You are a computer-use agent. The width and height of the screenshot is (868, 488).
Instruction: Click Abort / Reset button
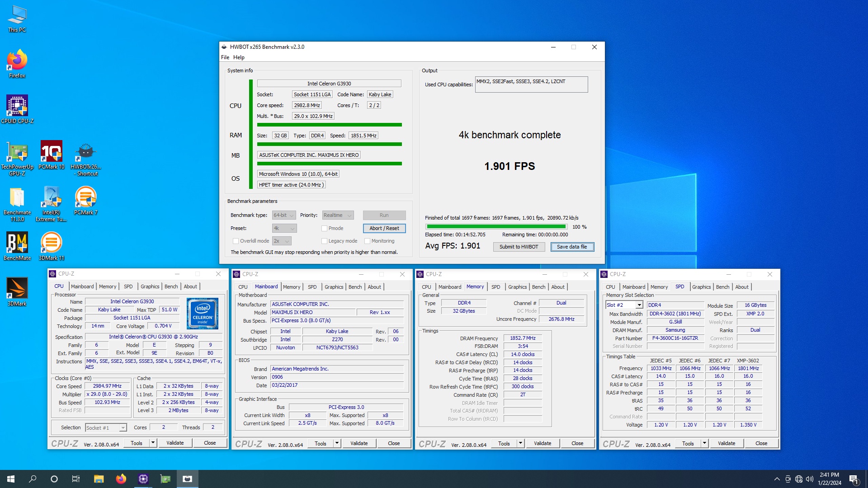pos(384,229)
